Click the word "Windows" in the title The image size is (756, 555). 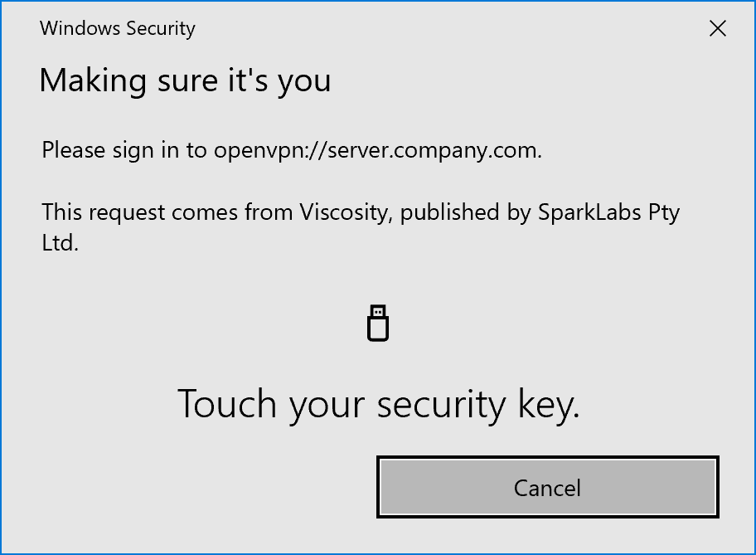(x=79, y=28)
